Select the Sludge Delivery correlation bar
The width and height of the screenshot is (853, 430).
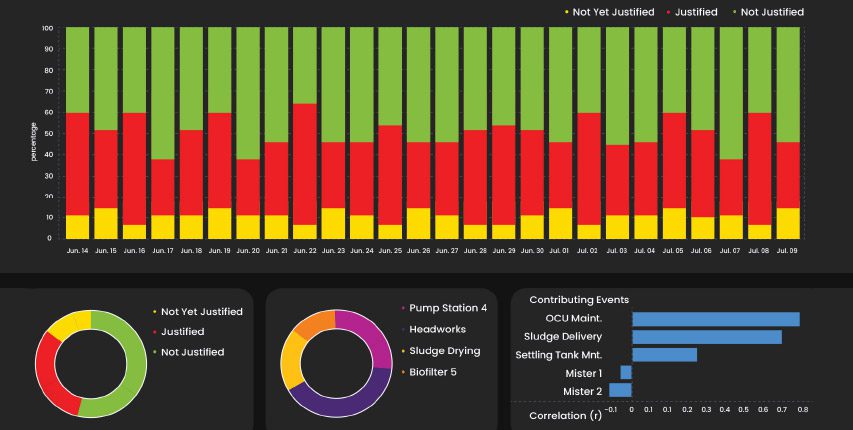pyautogui.click(x=706, y=337)
